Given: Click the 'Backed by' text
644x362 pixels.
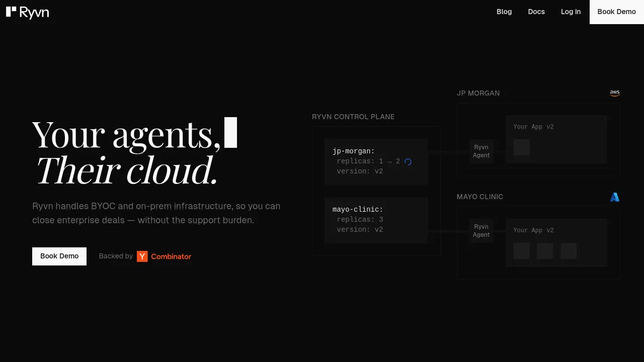Looking at the screenshot, I should coord(116,256).
